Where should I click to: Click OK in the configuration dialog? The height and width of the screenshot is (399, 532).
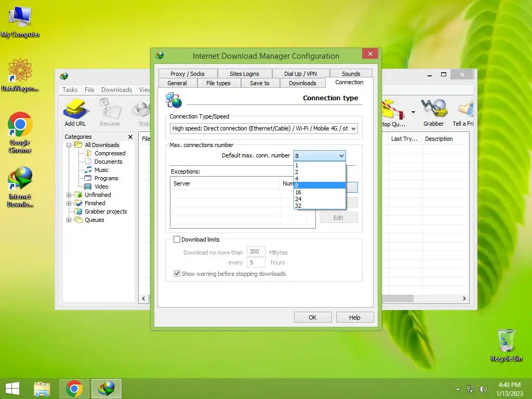pos(312,317)
